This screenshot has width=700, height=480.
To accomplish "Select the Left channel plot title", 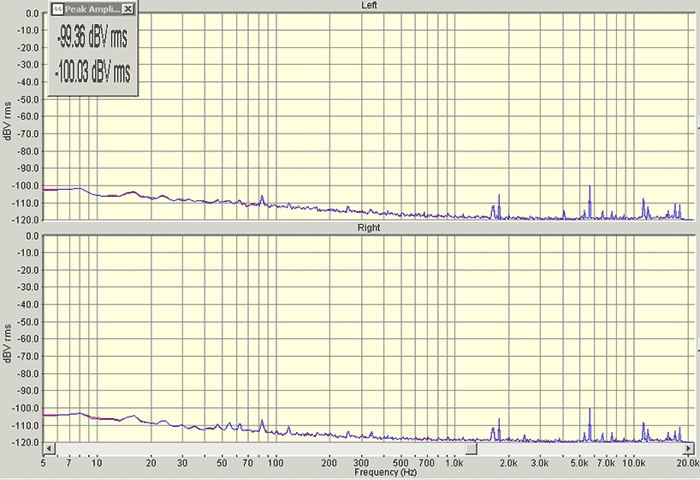I will coord(369,5).
